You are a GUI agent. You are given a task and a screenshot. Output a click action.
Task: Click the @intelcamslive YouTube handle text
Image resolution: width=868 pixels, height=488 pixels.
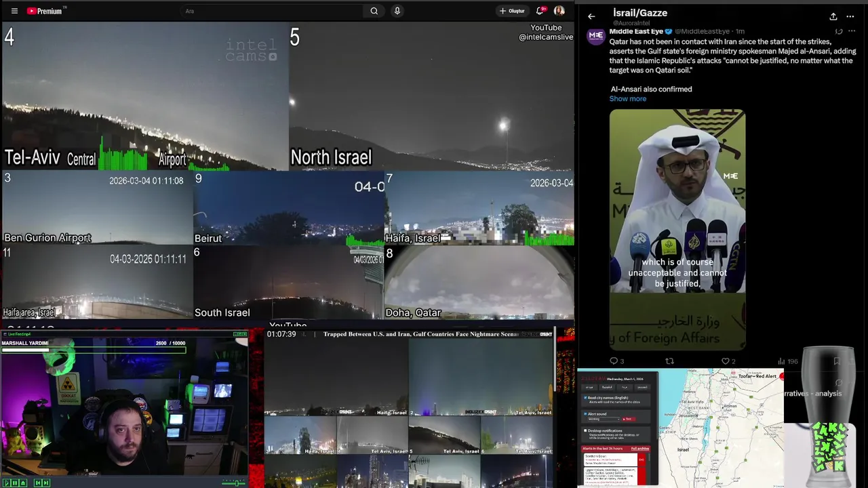[546, 37]
